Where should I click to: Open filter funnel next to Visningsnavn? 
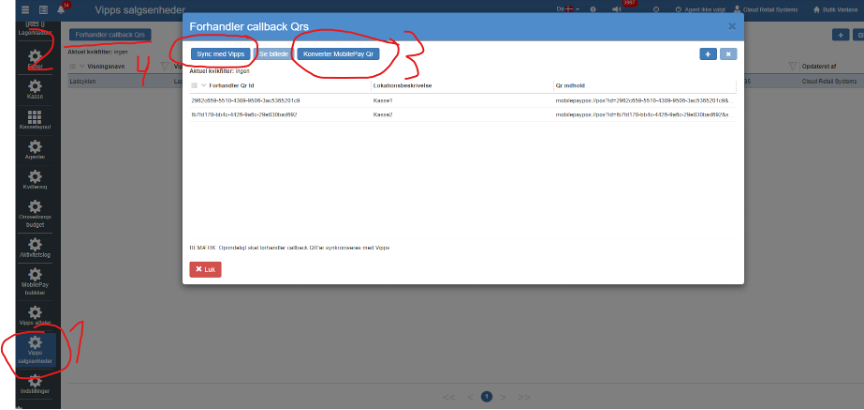[164, 66]
